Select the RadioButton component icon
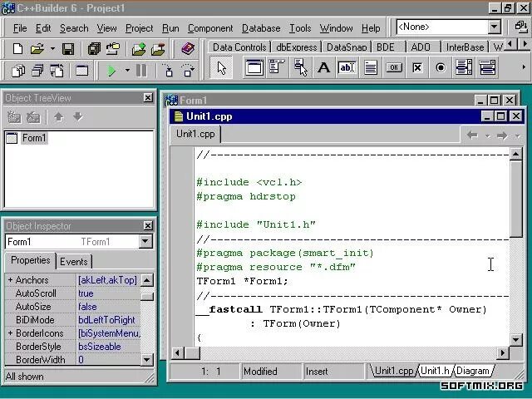Image resolution: width=532 pixels, height=399 pixels. [x=441, y=67]
